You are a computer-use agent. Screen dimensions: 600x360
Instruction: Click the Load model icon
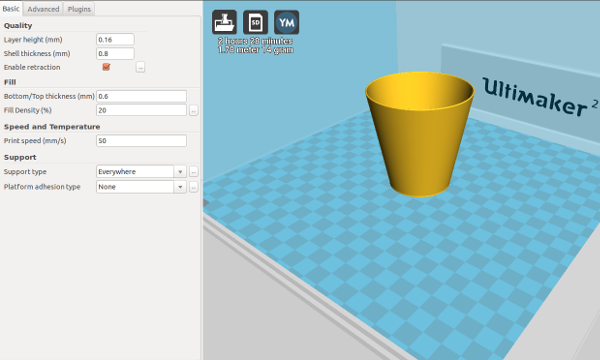coord(224,22)
